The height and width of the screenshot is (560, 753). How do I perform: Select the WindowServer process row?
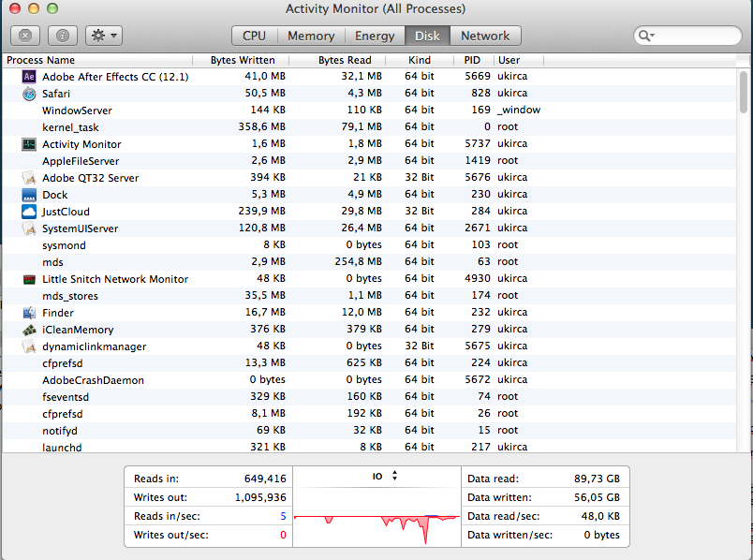coord(369,110)
